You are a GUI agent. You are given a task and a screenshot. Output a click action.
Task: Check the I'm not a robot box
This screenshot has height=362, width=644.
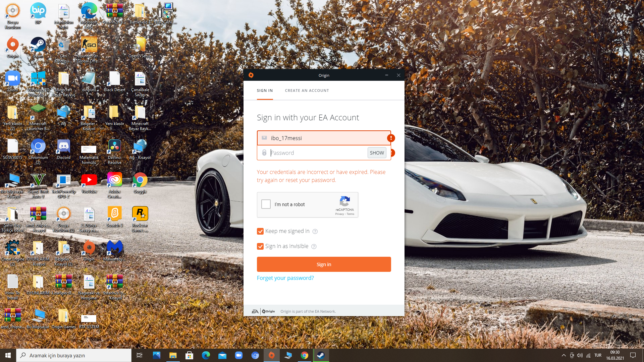(266, 204)
